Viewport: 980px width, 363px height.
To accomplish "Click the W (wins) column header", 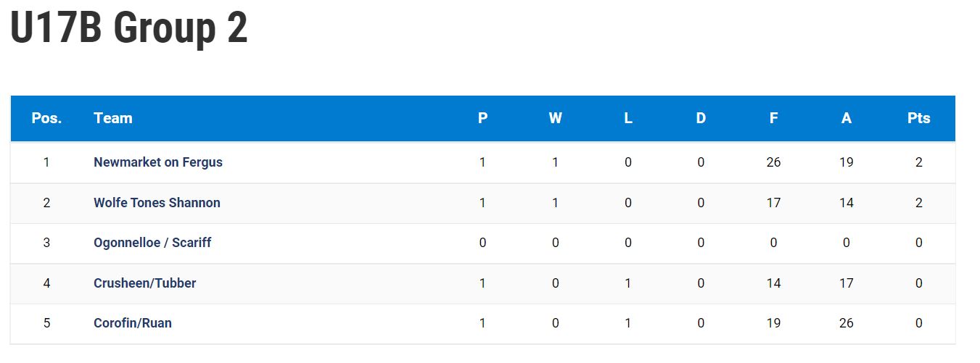I will (556, 118).
